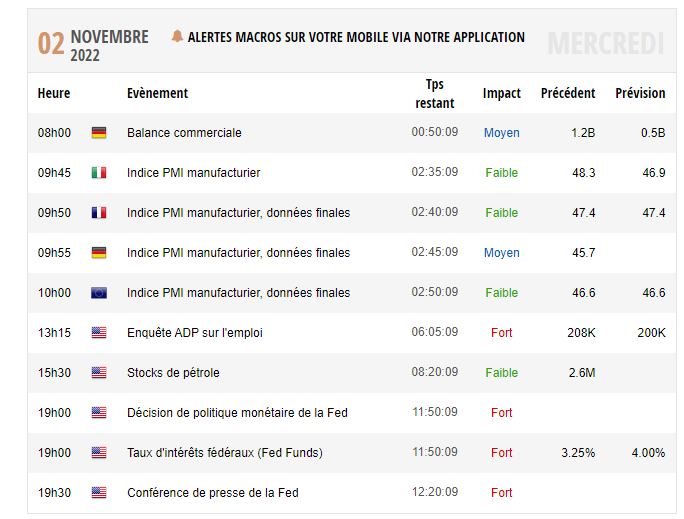Click the German flag at 09h55
684x519 pixels.
[99, 253]
